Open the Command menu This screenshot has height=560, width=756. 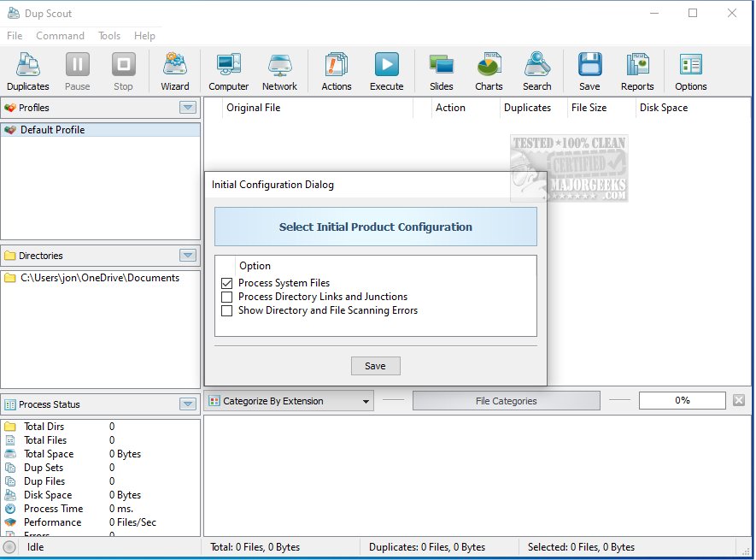coord(60,36)
